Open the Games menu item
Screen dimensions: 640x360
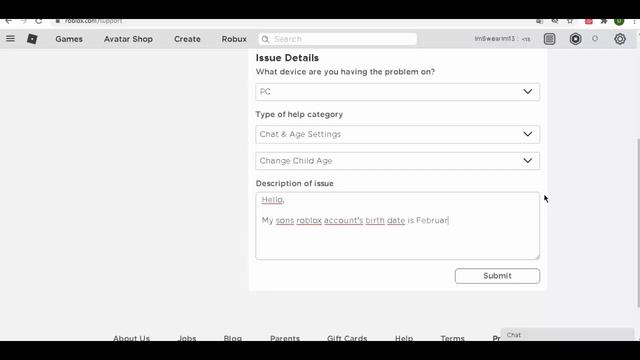[x=69, y=39]
